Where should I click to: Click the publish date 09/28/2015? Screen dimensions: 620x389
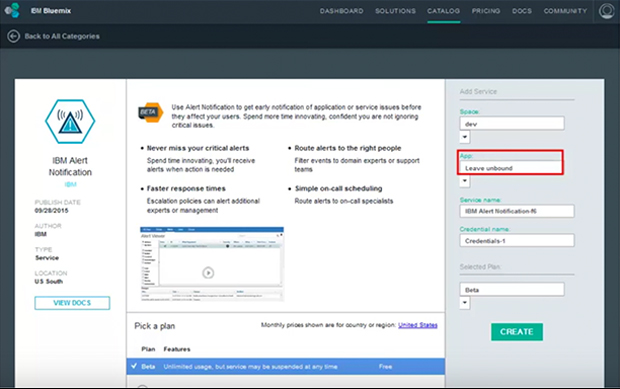point(51,211)
